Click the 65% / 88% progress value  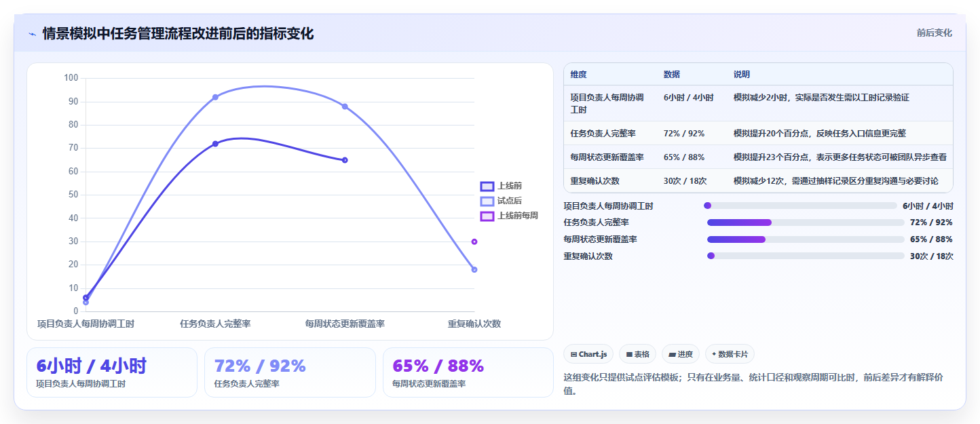(x=931, y=239)
